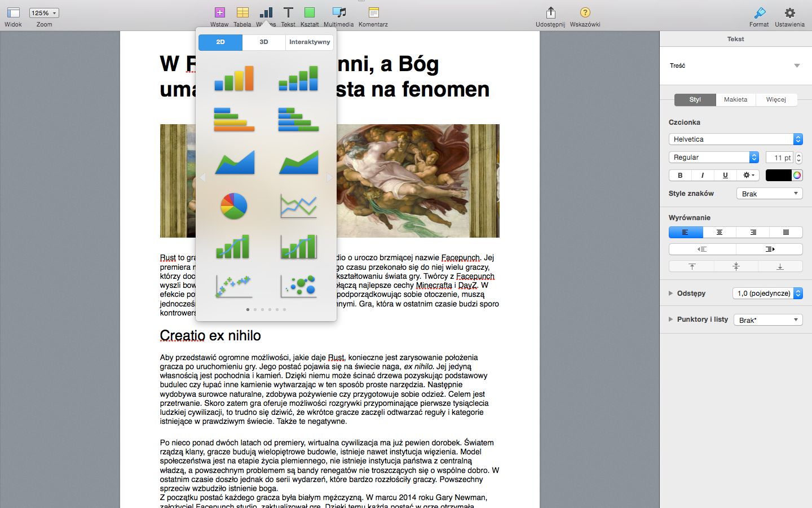The image size is (812, 508).
Task: Click the 11 pt font size field
Action: coord(779,157)
